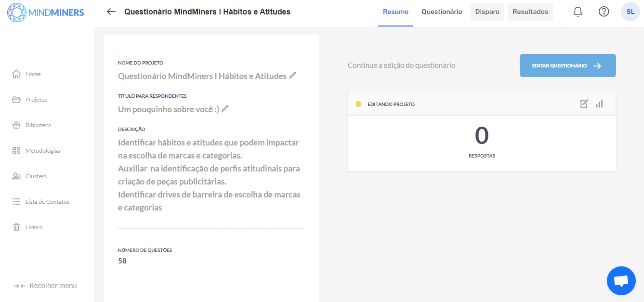This screenshot has height=302, width=644.
Task: Edit project name with pencil icon
Action: coord(292,75)
